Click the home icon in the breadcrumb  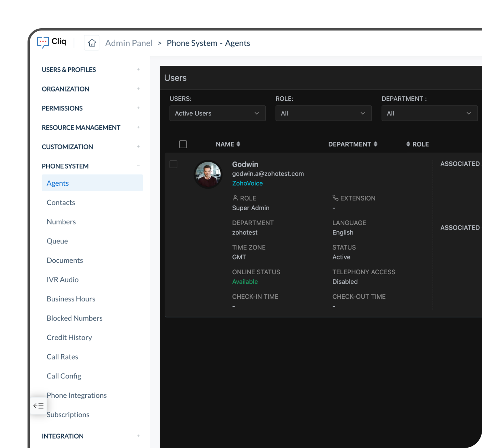[91, 42]
